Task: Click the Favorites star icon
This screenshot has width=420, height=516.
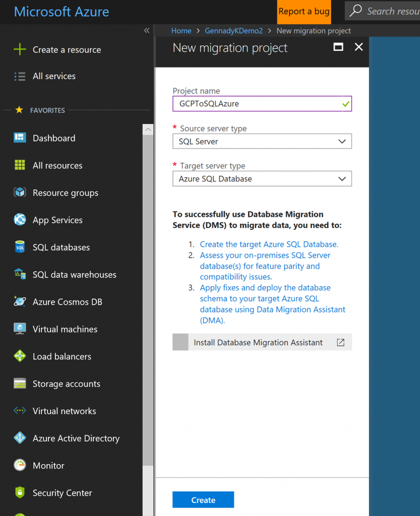Action: pyautogui.click(x=19, y=110)
